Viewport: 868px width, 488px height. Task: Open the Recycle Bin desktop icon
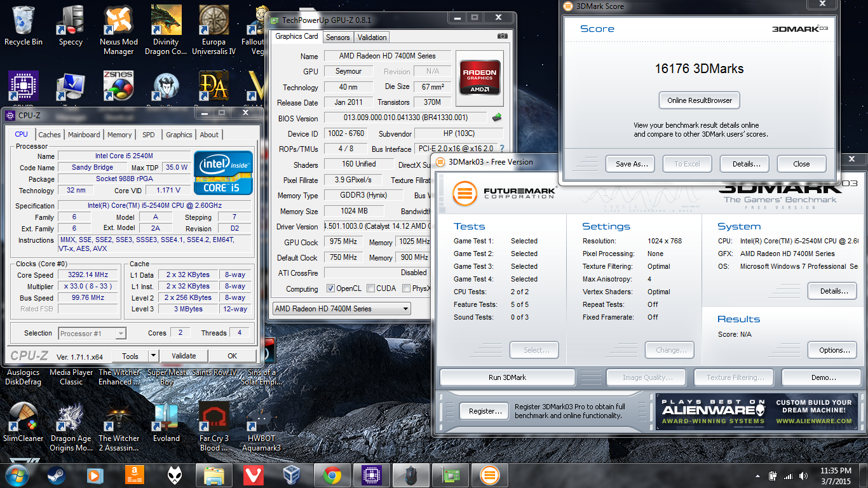[x=24, y=25]
